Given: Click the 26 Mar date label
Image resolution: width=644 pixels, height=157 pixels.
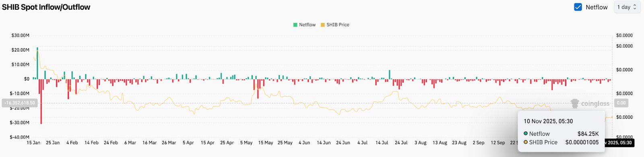Looking at the screenshot, I should (x=169, y=143).
